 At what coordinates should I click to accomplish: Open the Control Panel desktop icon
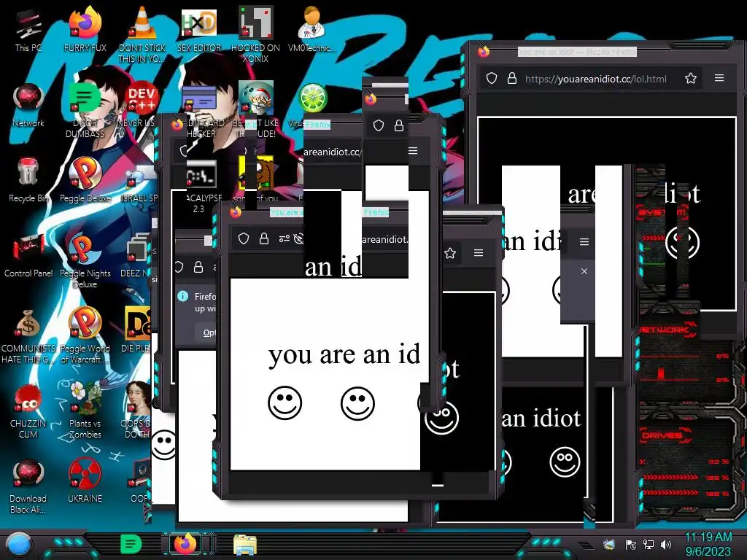[28, 255]
